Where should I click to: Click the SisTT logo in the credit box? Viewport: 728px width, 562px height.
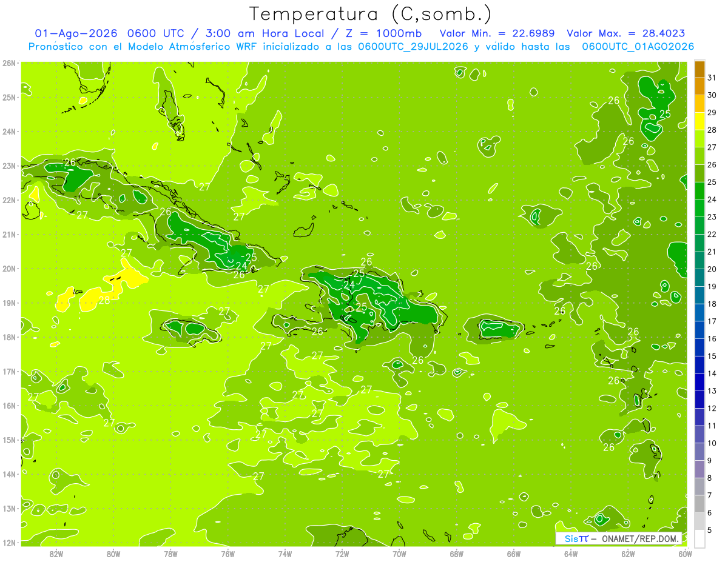(x=576, y=538)
